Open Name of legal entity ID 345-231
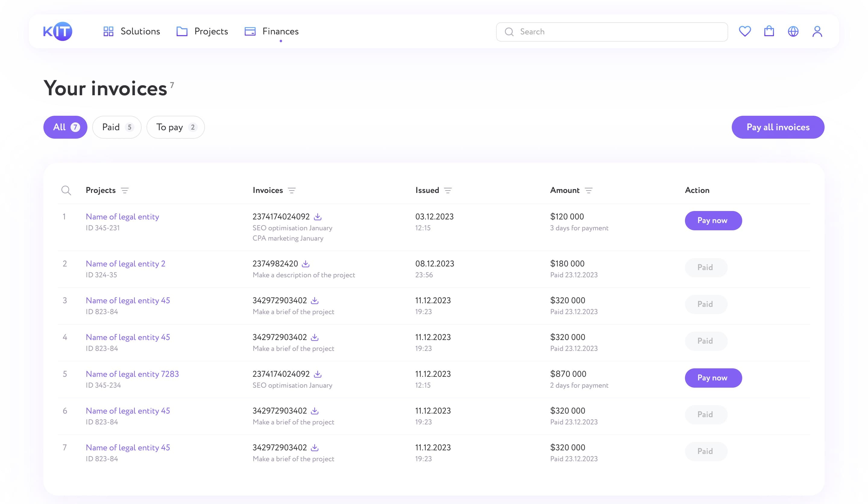 click(122, 217)
